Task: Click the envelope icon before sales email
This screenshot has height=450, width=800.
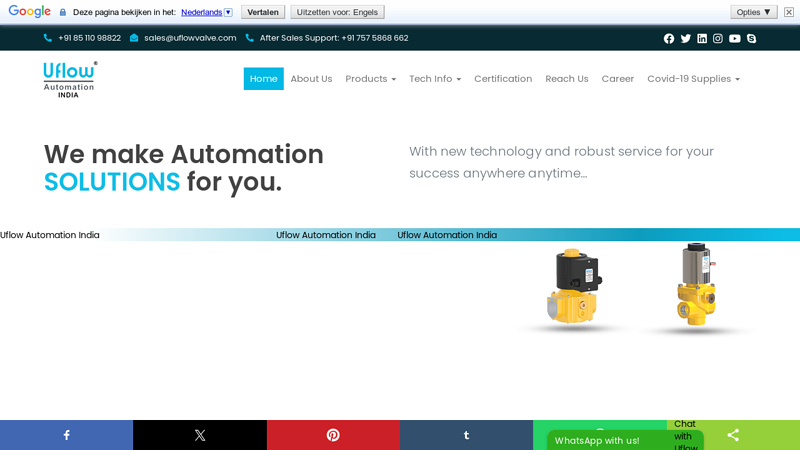Action: 134,38
